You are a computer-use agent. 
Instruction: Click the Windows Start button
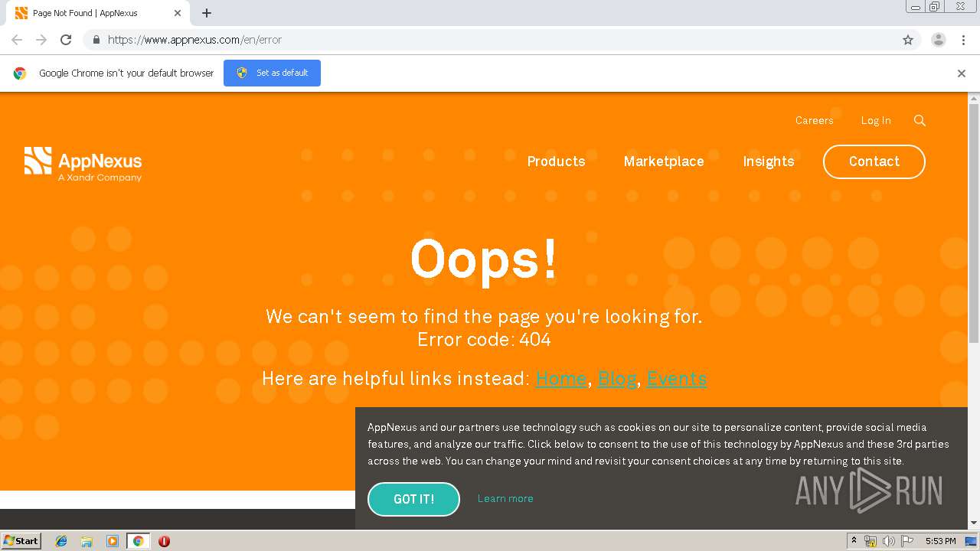point(21,541)
